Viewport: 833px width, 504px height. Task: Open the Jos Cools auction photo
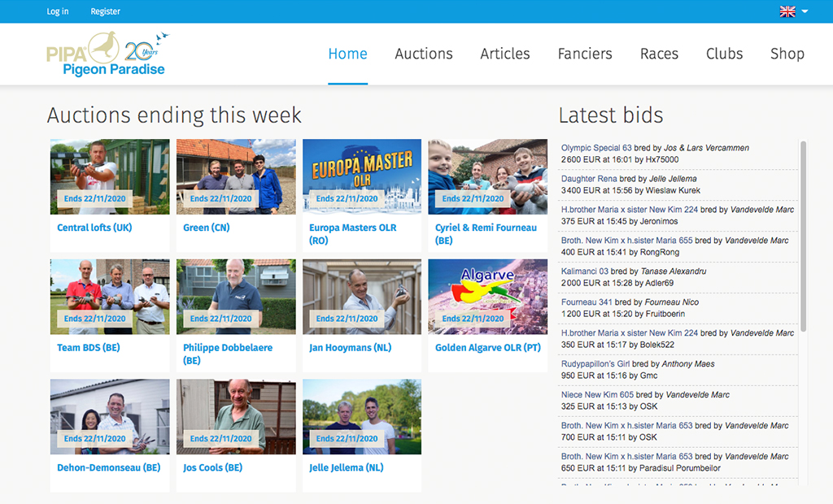tap(236, 417)
